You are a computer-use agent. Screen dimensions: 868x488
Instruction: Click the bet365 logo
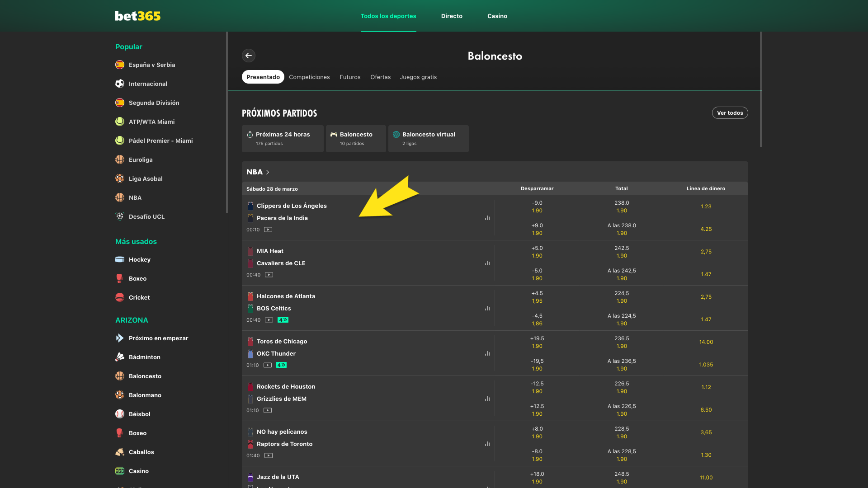[138, 16]
